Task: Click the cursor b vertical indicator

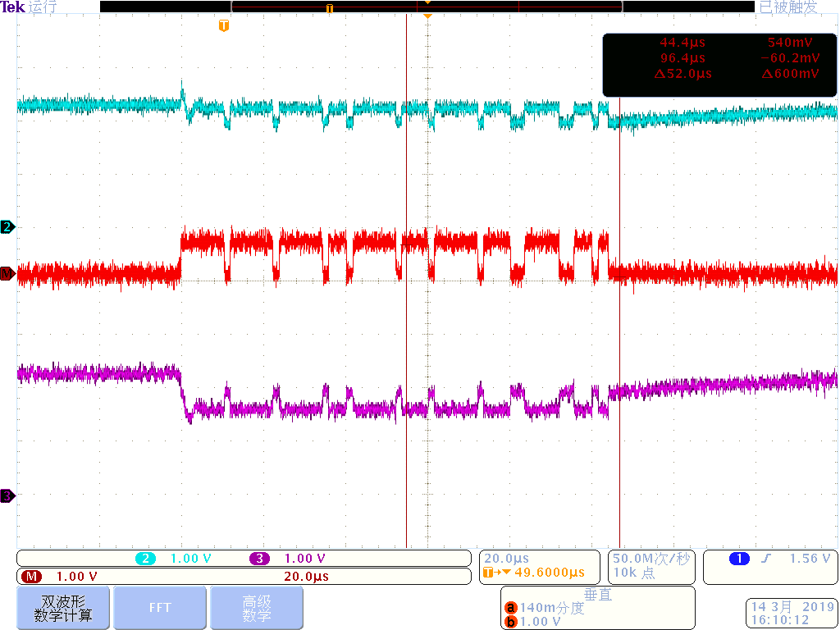Action: 510,622
